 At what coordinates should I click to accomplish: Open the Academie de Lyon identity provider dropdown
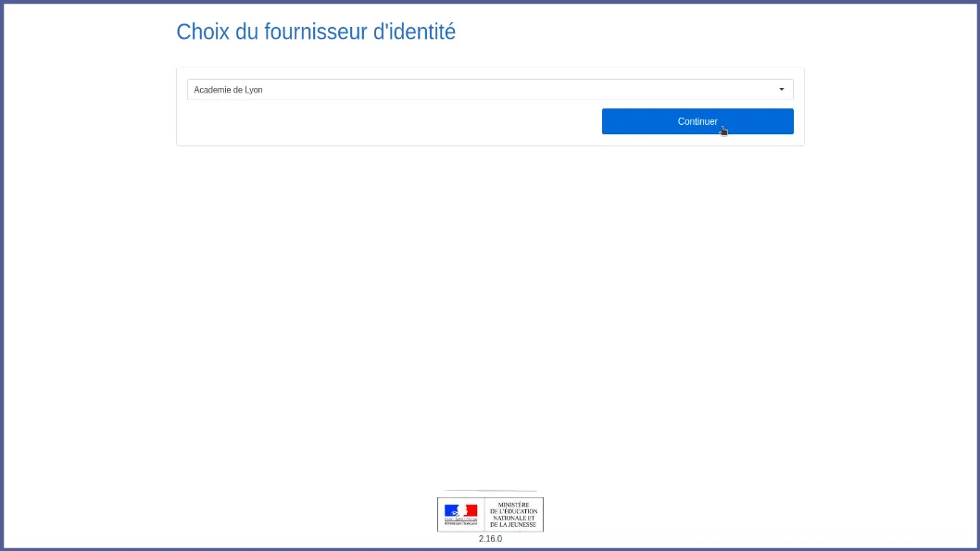(490, 89)
